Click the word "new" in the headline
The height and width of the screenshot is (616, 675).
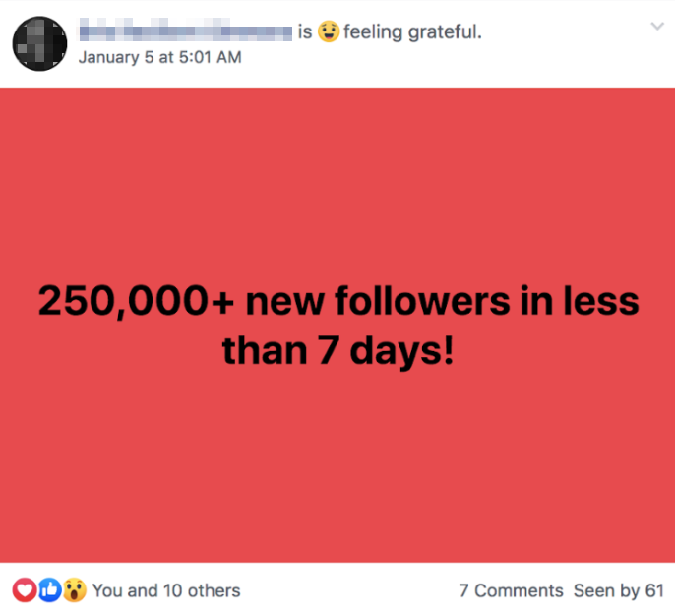[x=287, y=301]
